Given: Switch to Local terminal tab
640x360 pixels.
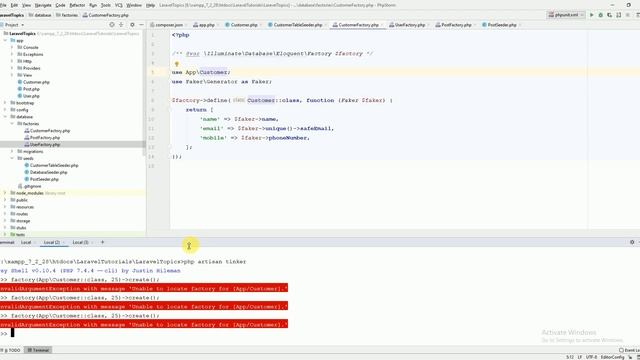Looking at the screenshot, I should click(26, 242).
